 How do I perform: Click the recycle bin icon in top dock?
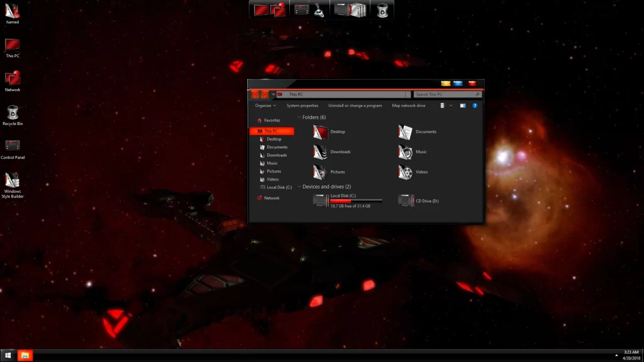(x=382, y=9)
